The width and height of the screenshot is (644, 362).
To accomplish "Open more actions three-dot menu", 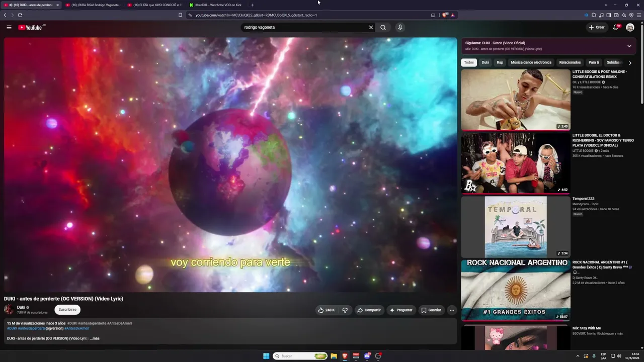I will [x=452, y=310].
